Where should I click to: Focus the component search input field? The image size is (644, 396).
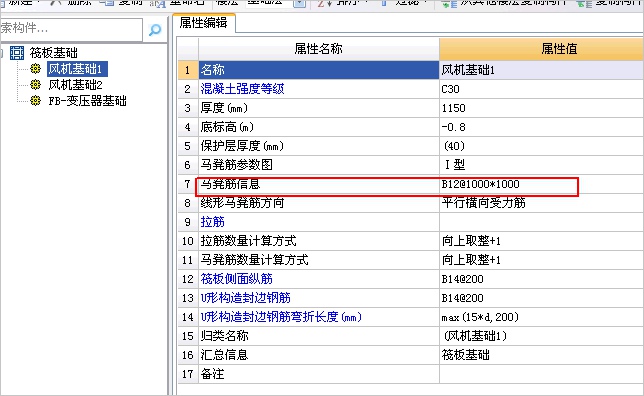click(x=71, y=29)
